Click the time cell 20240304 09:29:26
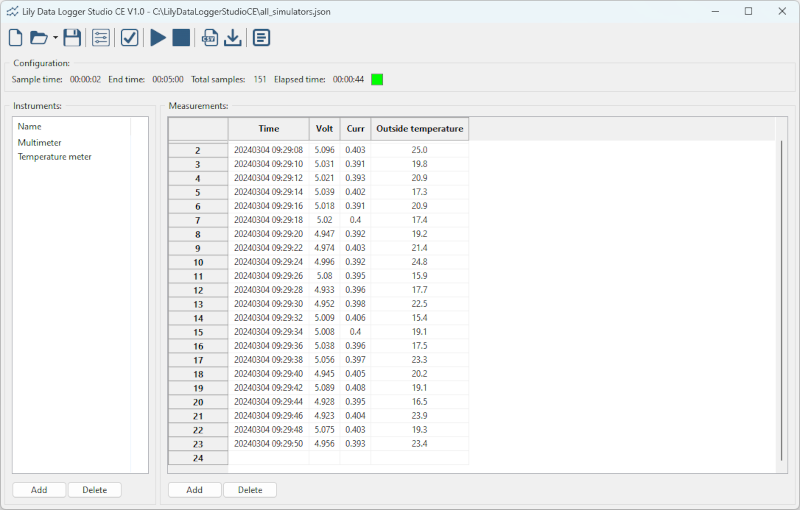 (268, 276)
